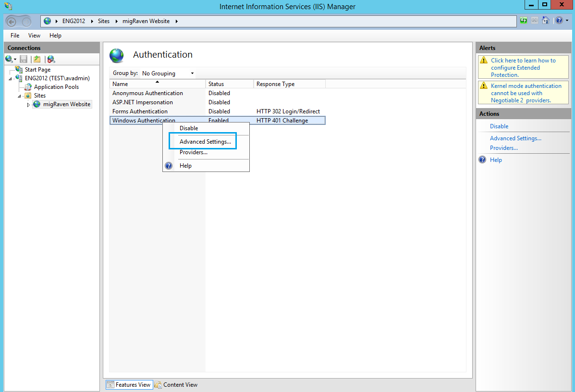The width and height of the screenshot is (575, 392).
Task: Collapse the ENG2012 server node
Action: click(x=10, y=78)
